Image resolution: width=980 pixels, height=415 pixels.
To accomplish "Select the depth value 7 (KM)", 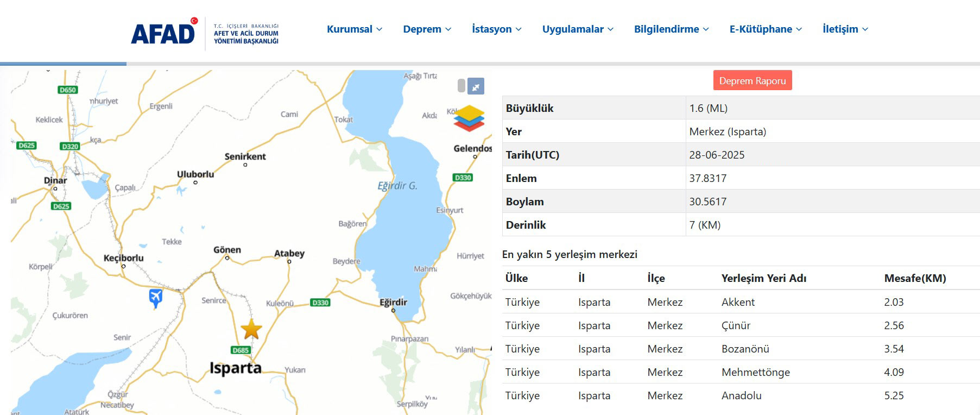I will (x=705, y=225).
